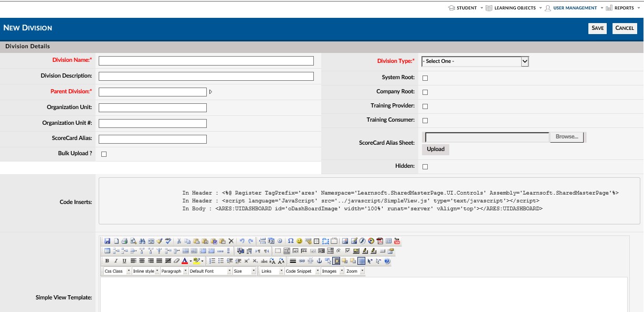Click the Print icon in editor toolbar
The height and width of the screenshot is (312, 644).
click(x=124, y=241)
